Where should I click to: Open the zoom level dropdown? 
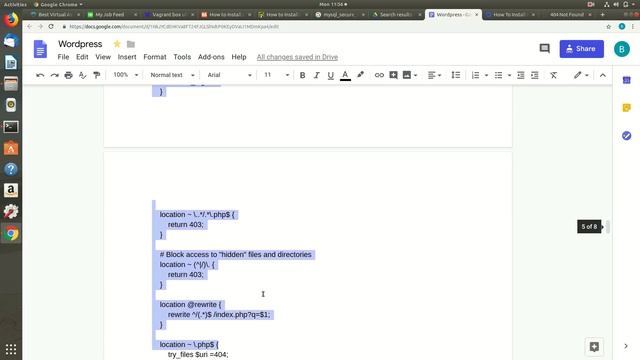[x=125, y=75]
